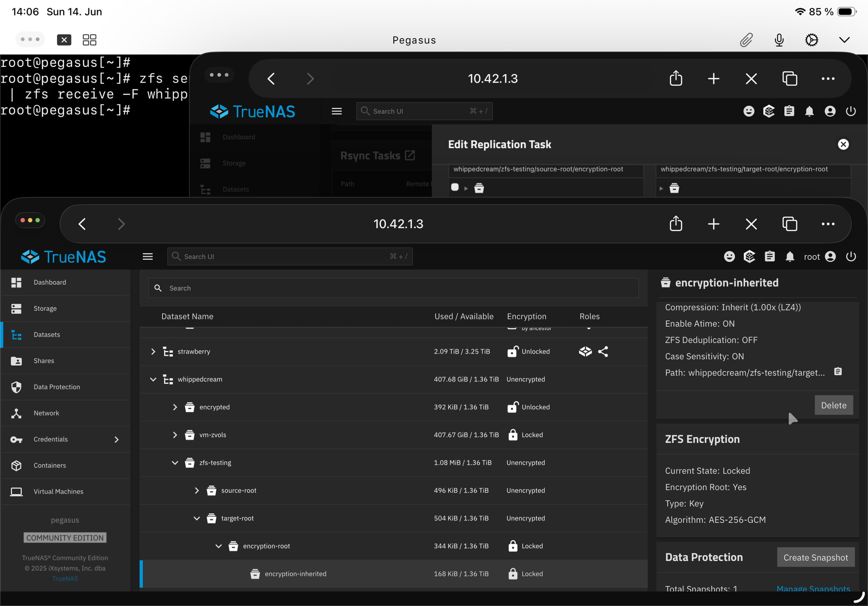Click the locked padlock for vm-zvols
Viewport: 868px width, 606px height.
coord(513,435)
